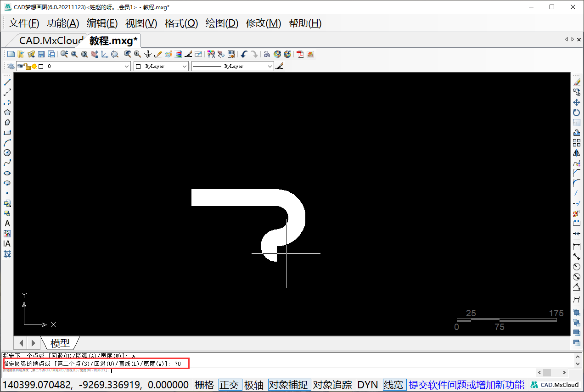Open the Layer manager icon
This screenshot has height=392, width=584.
(11, 66)
